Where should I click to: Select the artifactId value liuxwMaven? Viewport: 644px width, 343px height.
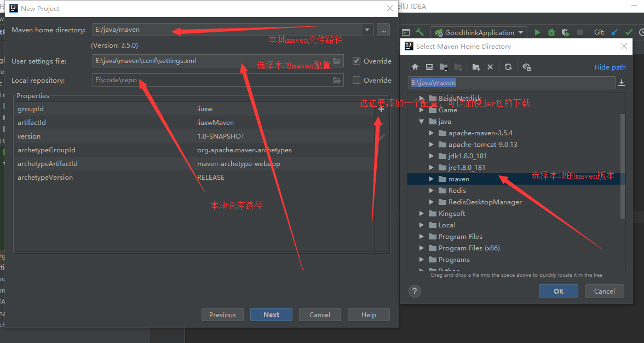tap(215, 122)
